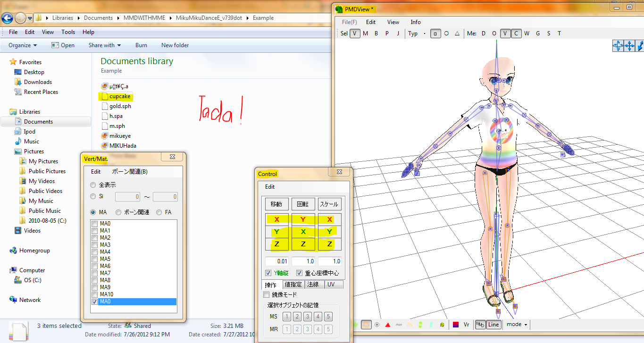This screenshot has width=644, height=343.
Task: Click the 回転 button
Action: pos(303,204)
